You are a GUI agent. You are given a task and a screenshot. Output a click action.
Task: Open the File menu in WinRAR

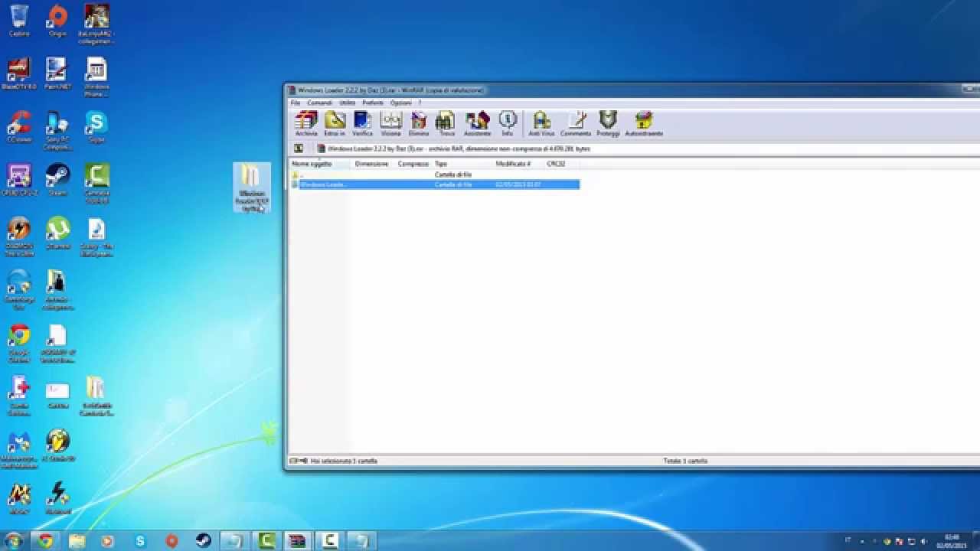[x=295, y=103]
